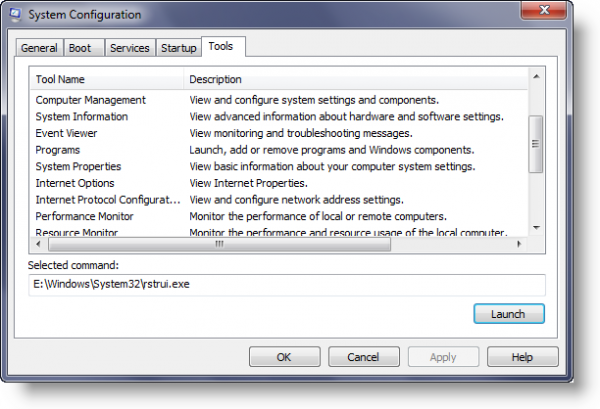600x409 pixels.
Task: Select Event Viewer from the list
Action: [x=69, y=133]
